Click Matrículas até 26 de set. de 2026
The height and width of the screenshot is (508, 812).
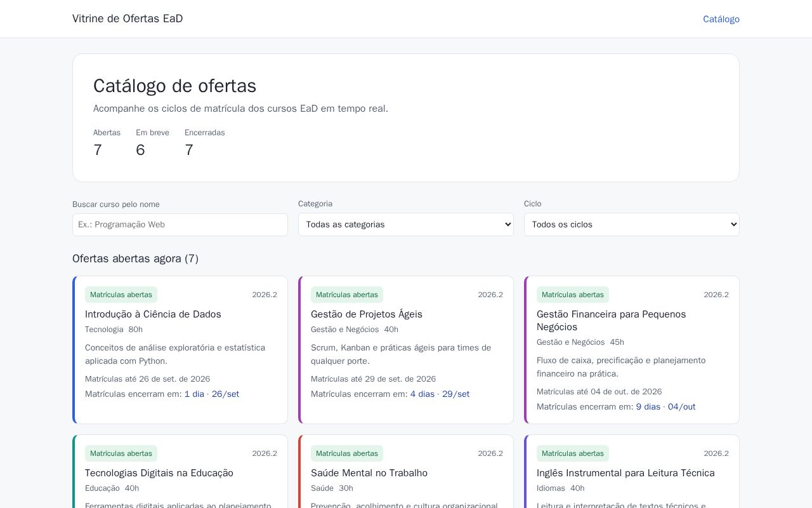[x=147, y=379]
